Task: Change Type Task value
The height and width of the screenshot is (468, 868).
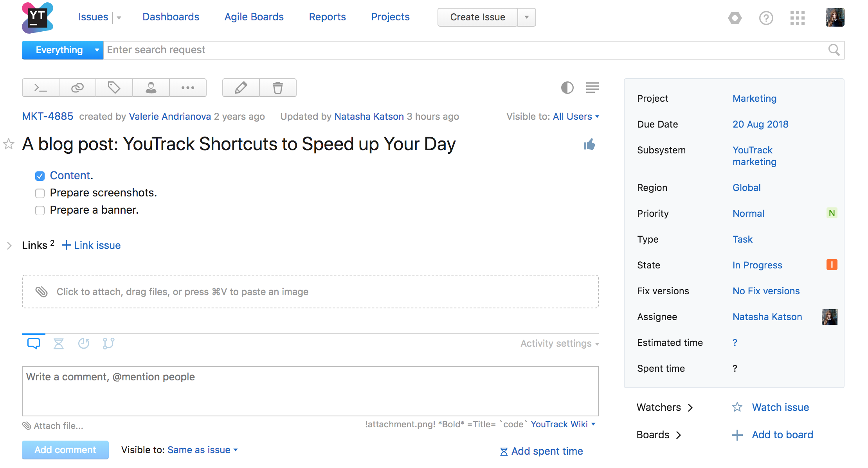Action: [x=742, y=239]
